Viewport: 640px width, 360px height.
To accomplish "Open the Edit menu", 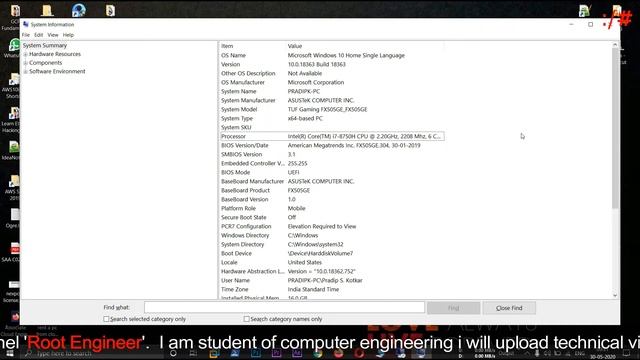I will pyautogui.click(x=38, y=35).
